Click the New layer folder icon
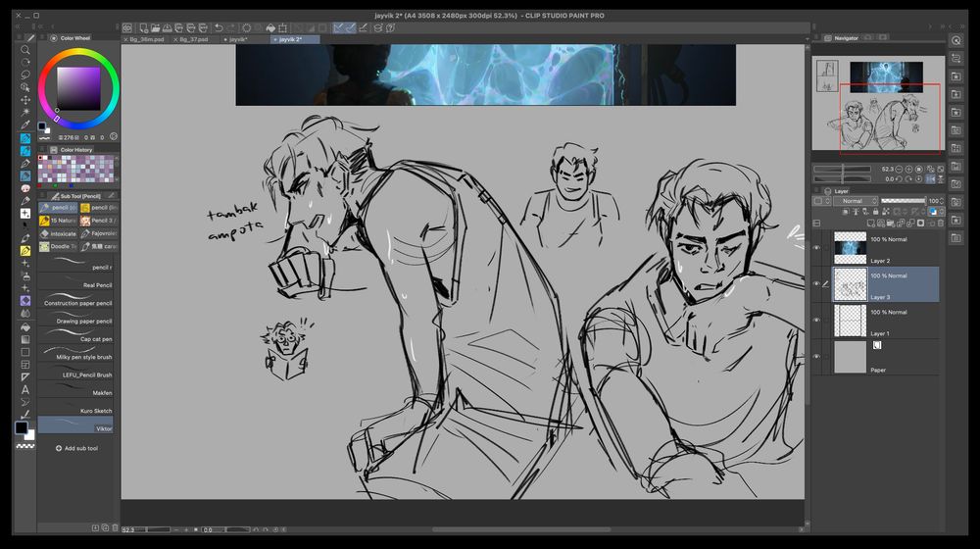The height and width of the screenshot is (549, 980). click(891, 223)
